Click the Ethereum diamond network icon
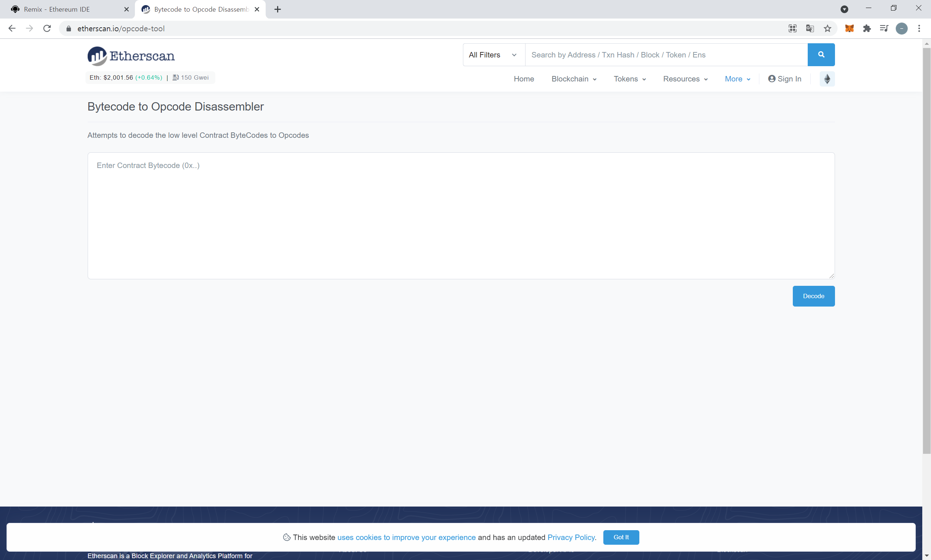The height and width of the screenshot is (560, 931). pyautogui.click(x=827, y=79)
